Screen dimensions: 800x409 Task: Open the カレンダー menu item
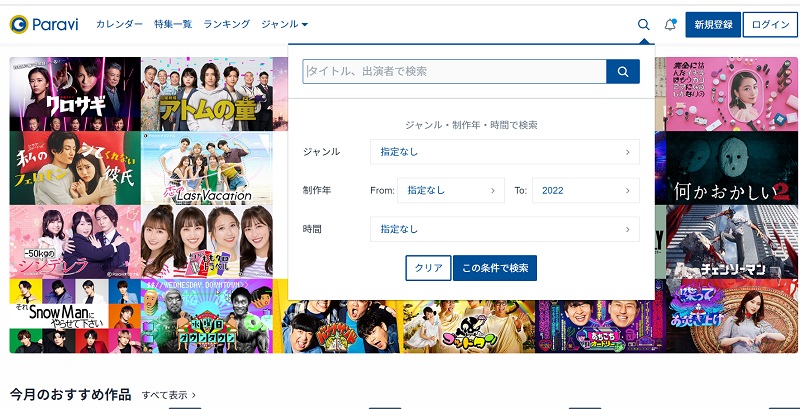[x=119, y=24]
